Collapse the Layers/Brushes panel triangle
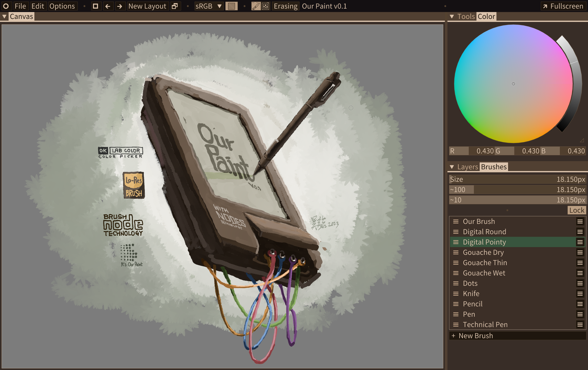Viewport: 588px width, 370px height. [x=452, y=167]
